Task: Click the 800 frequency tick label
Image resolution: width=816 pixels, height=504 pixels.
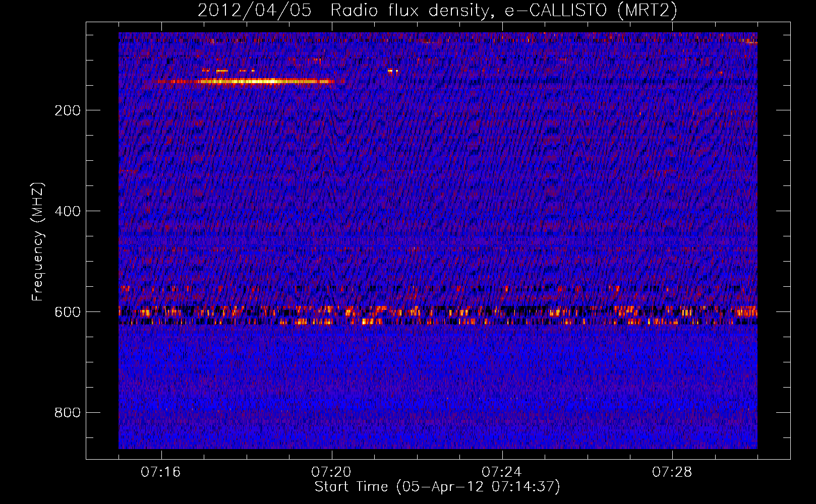Action: click(68, 413)
